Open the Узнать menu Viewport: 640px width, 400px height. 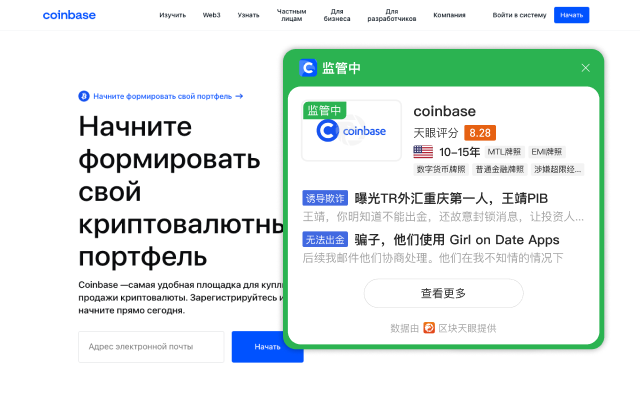pyautogui.click(x=248, y=15)
